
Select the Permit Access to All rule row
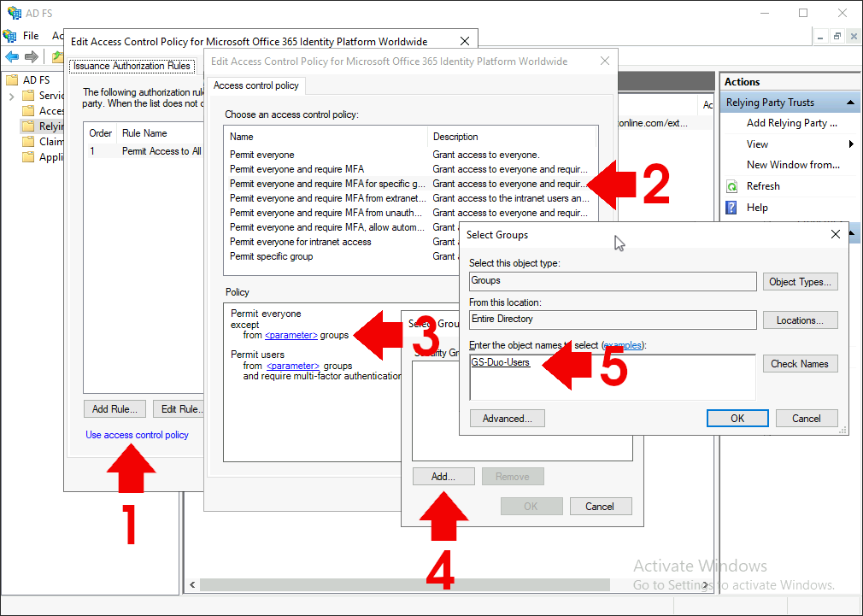tap(145, 151)
